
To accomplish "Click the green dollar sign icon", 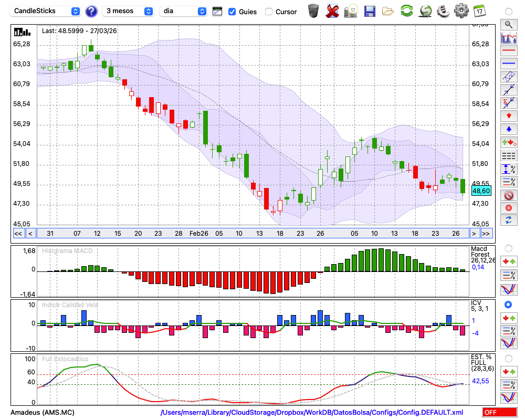I will [x=426, y=10].
